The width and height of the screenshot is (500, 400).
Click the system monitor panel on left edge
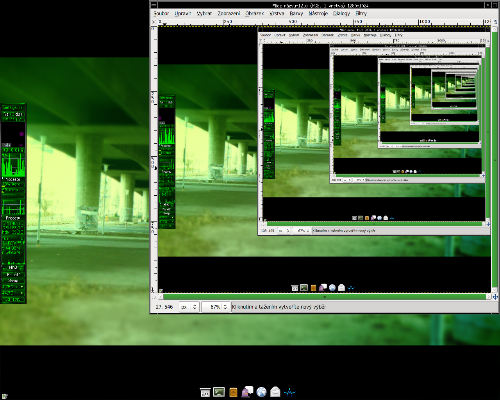[13, 203]
